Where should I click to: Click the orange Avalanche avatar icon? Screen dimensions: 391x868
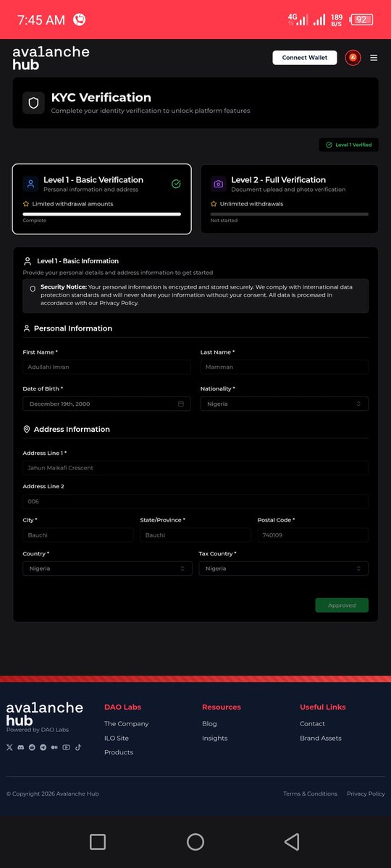click(x=353, y=58)
